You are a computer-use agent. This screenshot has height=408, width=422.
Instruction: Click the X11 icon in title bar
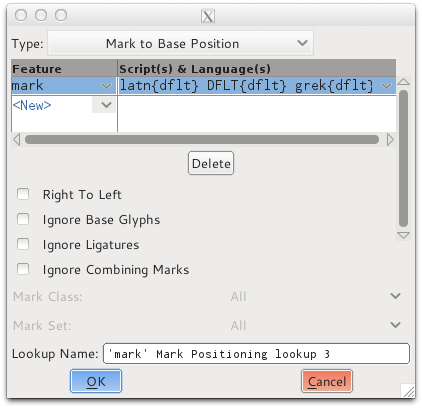tap(208, 16)
